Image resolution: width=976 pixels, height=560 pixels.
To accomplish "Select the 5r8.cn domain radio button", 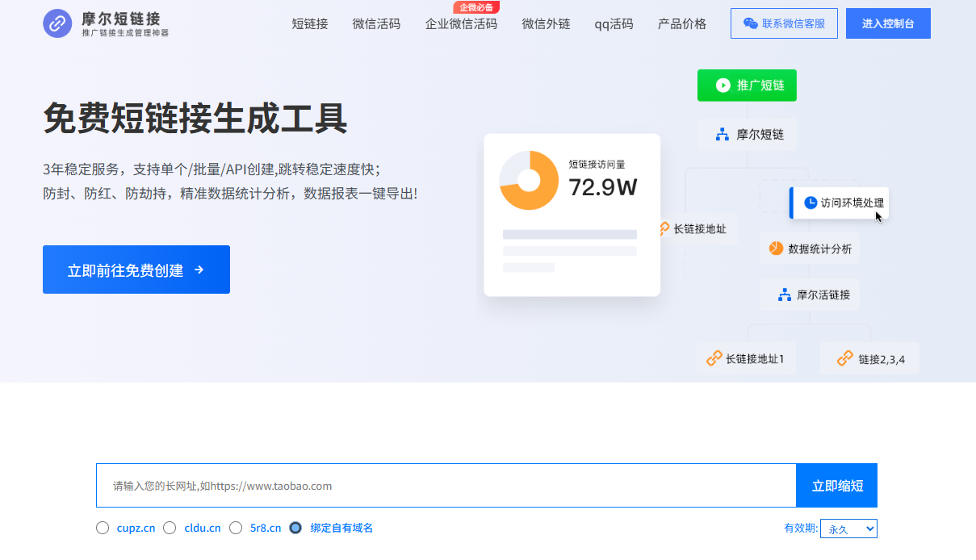I will (x=236, y=528).
